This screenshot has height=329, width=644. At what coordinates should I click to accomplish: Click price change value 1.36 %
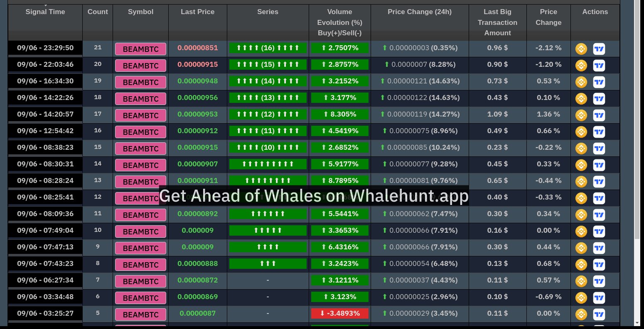[548, 114]
